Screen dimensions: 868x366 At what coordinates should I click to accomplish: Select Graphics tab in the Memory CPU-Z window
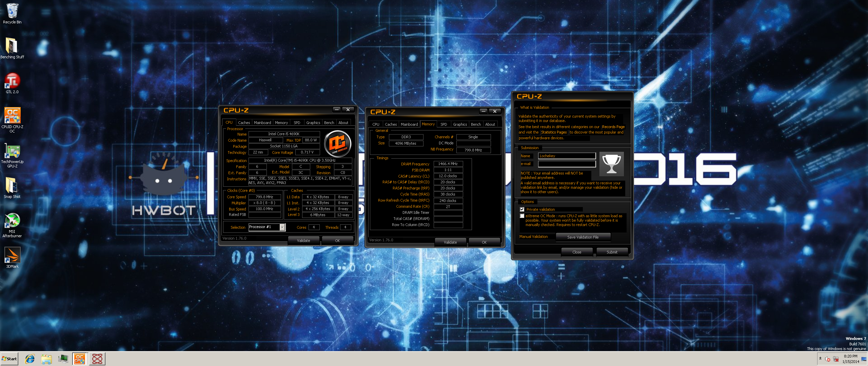(460, 124)
